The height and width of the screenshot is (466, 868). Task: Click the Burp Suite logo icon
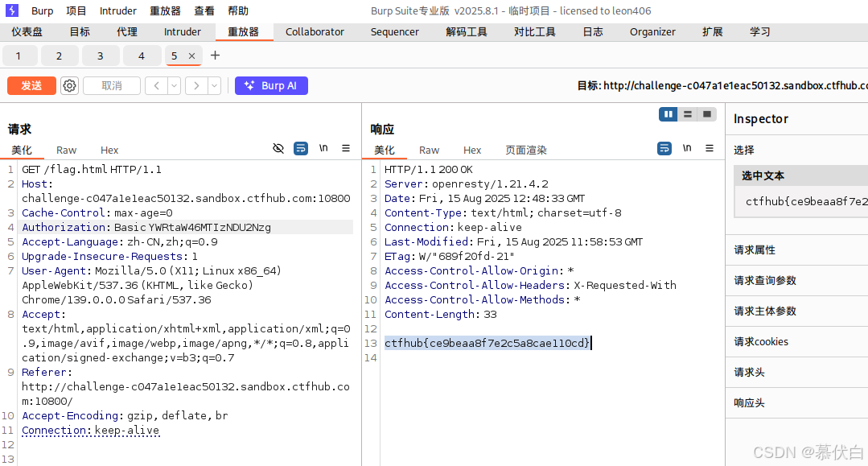pyautogui.click(x=11, y=10)
